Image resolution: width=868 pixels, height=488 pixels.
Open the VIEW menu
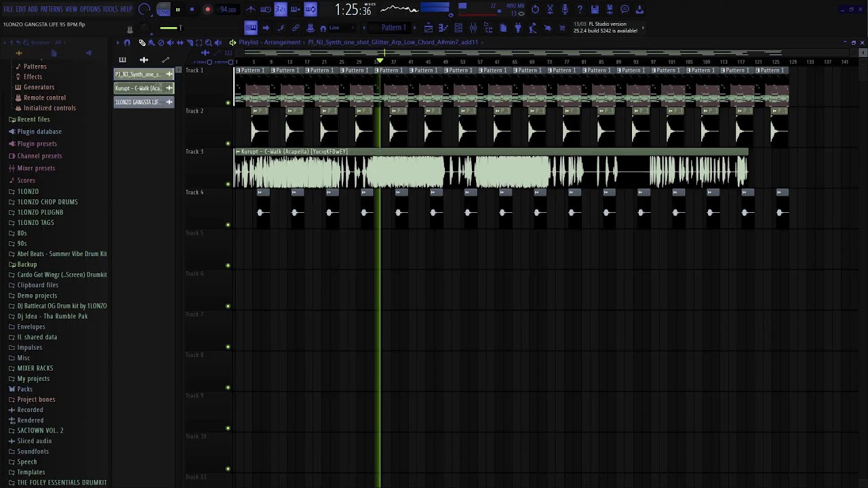pos(71,9)
